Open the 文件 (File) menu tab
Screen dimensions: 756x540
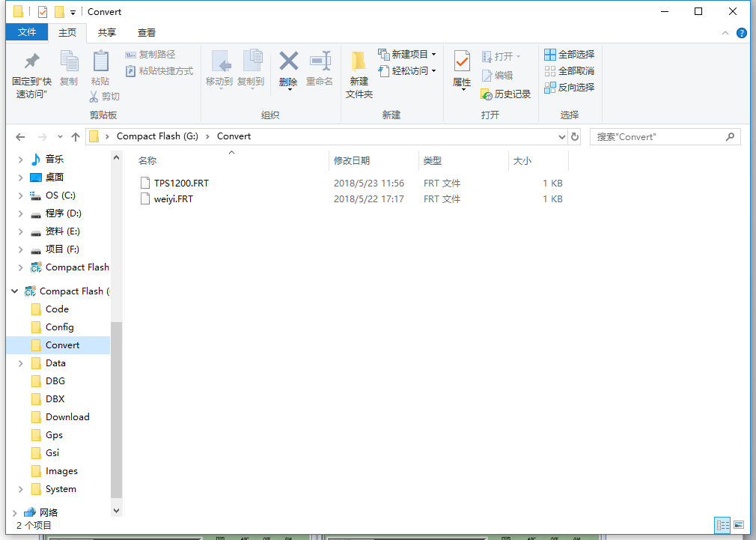[27, 32]
